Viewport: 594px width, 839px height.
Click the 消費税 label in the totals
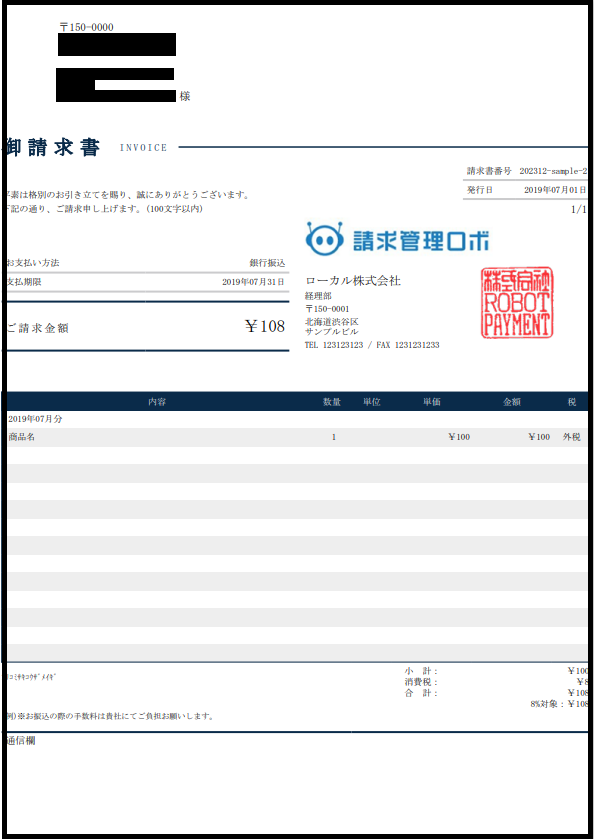pyautogui.click(x=421, y=682)
